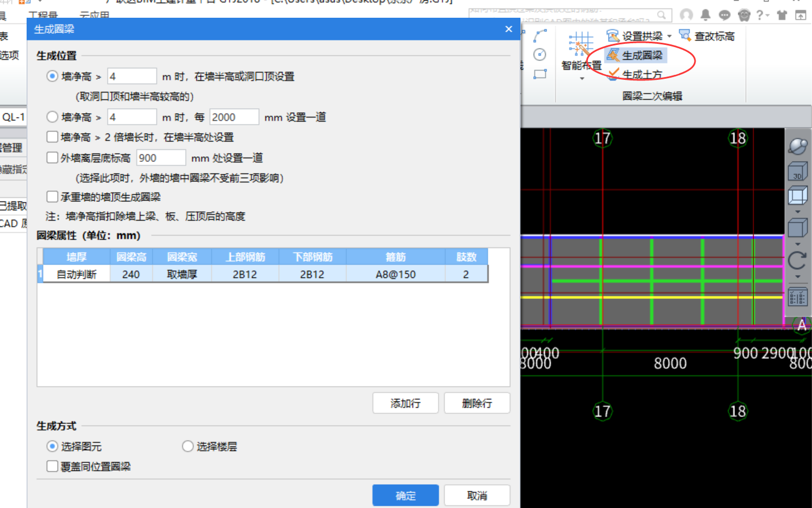Switch to 3D view cube
This screenshot has width=812, height=508.
(798, 171)
